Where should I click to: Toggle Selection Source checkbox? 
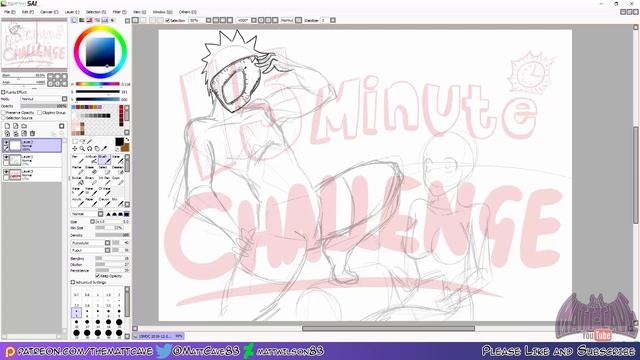(3, 118)
